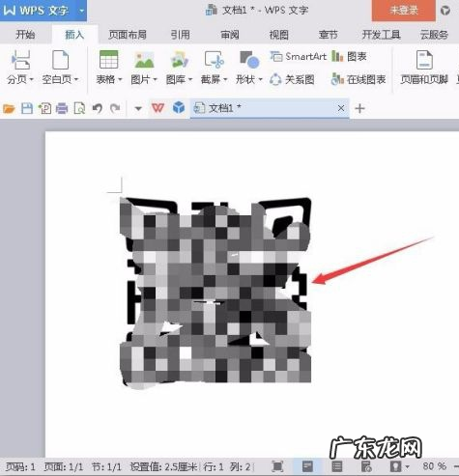The width and height of the screenshot is (459, 476).
Task: Click the redo arrow icon
Action: pyautogui.click(x=115, y=108)
